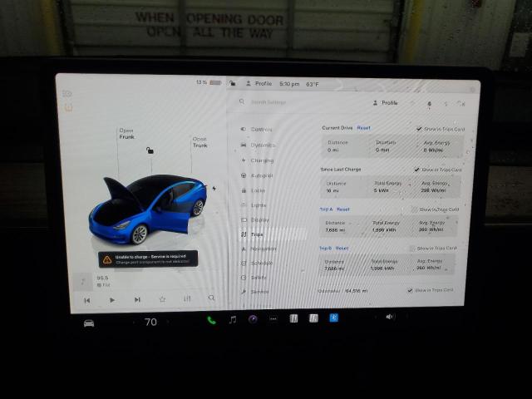The width and height of the screenshot is (532, 399).
Task: Favorite the current station with star icon
Action: coord(162,299)
